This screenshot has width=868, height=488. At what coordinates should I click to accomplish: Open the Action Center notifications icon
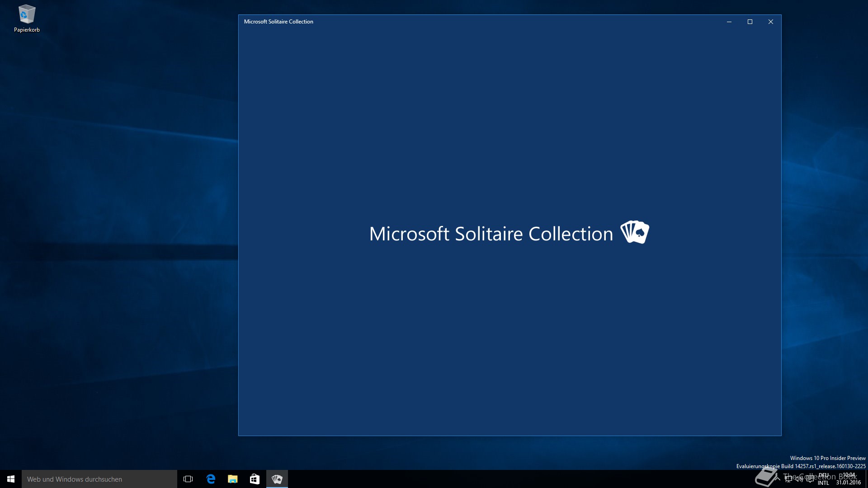810,479
